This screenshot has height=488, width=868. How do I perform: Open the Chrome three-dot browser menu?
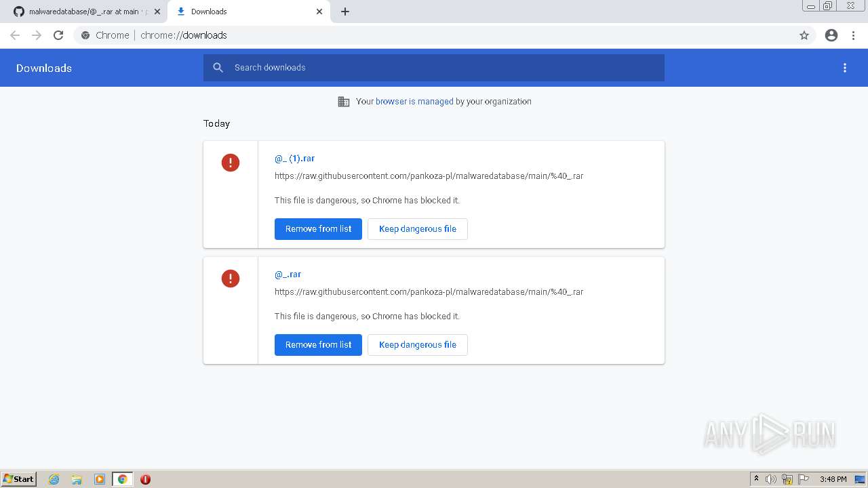(854, 35)
